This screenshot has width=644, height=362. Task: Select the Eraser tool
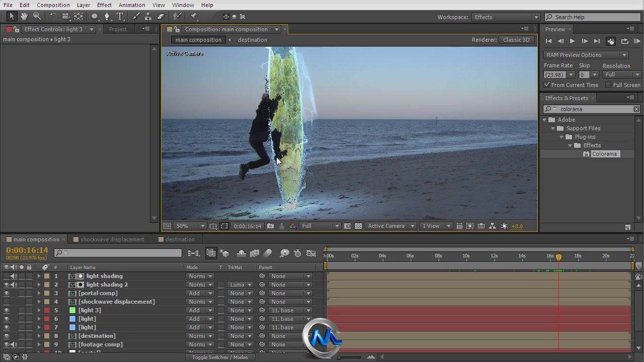pos(161,17)
